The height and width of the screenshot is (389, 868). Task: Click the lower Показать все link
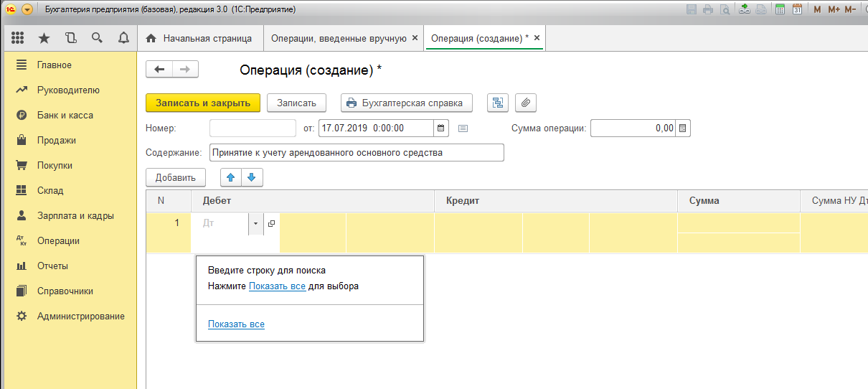[236, 324]
